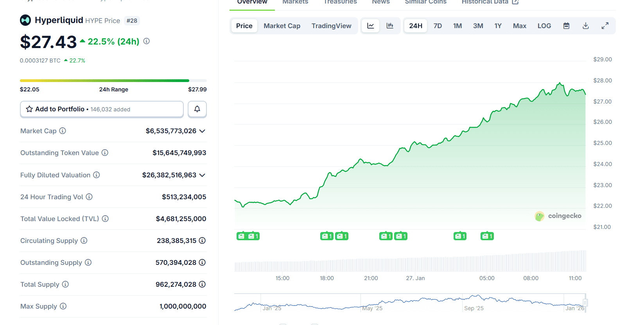Download the chart data
Image resolution: width=644 pixels, height=325 pixels.
(x=585, y=26)
